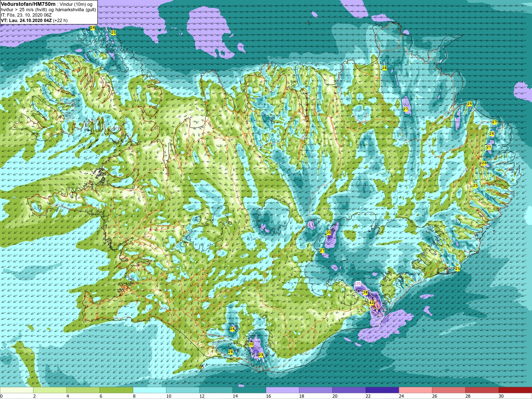Click the legend scale number 6
532x399 pixels.
pyautogui.click(x=101, y=396)
